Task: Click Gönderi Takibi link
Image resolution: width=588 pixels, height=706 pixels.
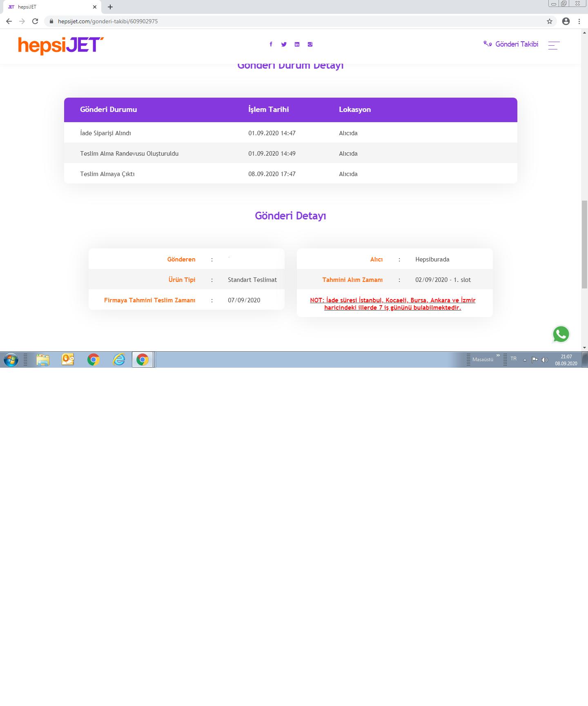Action: (x=511, y=44)
